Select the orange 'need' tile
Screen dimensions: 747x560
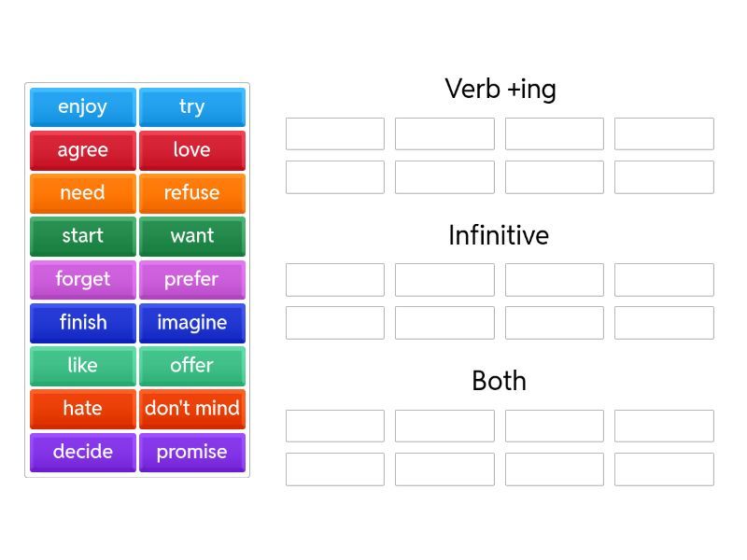pos(82,193)
